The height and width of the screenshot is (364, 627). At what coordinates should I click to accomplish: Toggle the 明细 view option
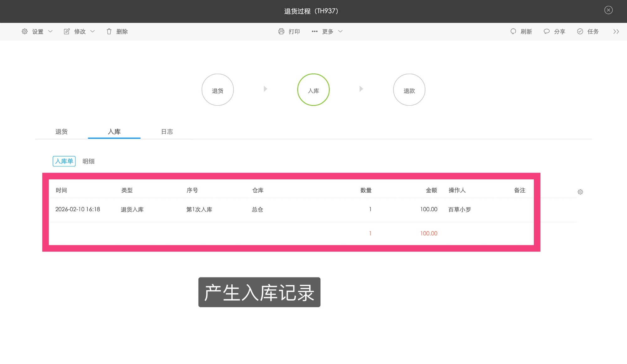click(88, 161)
